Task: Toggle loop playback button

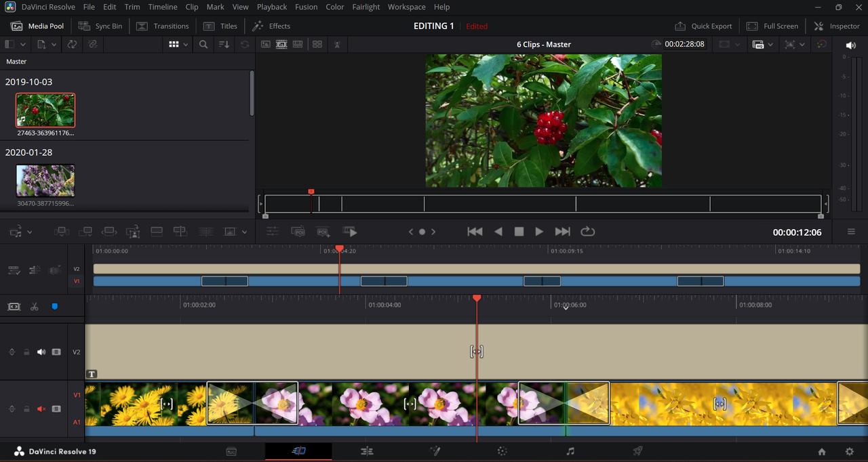Action: (x=588, y=232)
